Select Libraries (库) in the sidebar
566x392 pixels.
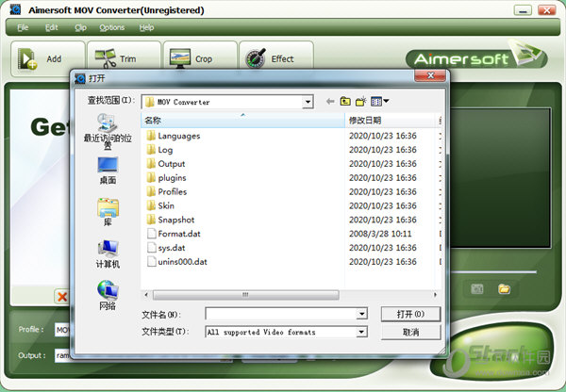point(108,212)
